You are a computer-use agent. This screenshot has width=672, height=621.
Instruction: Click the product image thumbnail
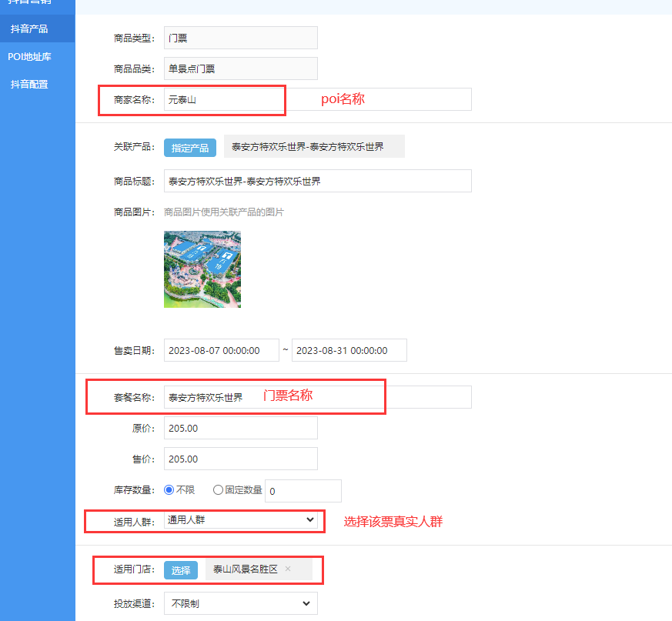[x=202, y=269]
